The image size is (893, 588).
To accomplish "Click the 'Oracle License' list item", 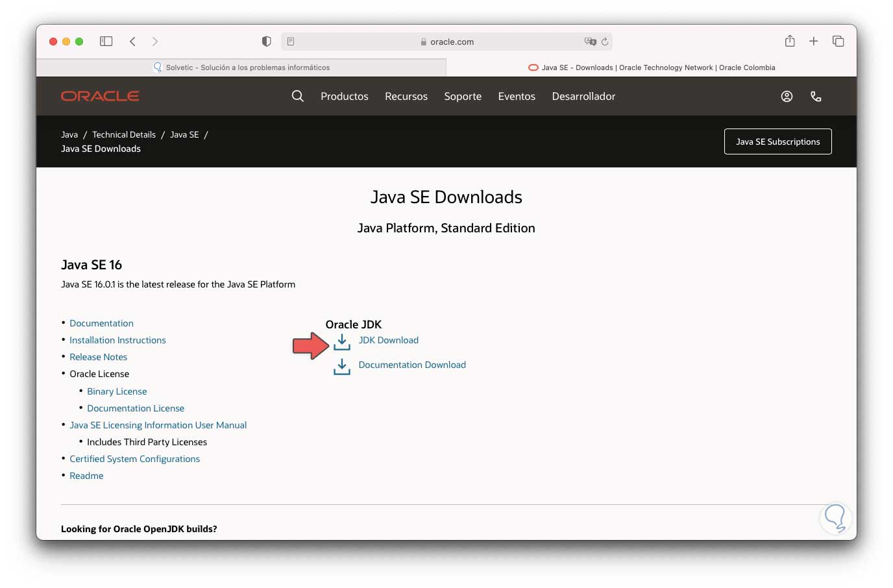I will click(99, 374).
